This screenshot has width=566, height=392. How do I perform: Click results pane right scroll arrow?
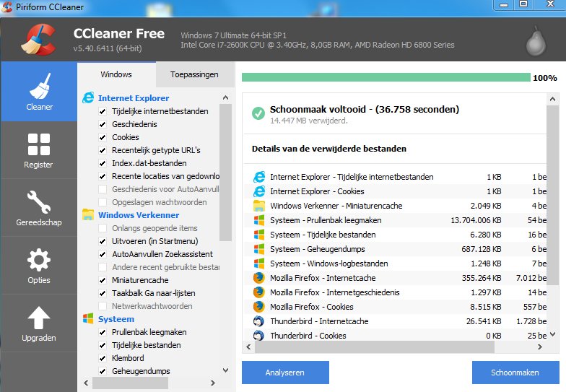tap(540, 347)
